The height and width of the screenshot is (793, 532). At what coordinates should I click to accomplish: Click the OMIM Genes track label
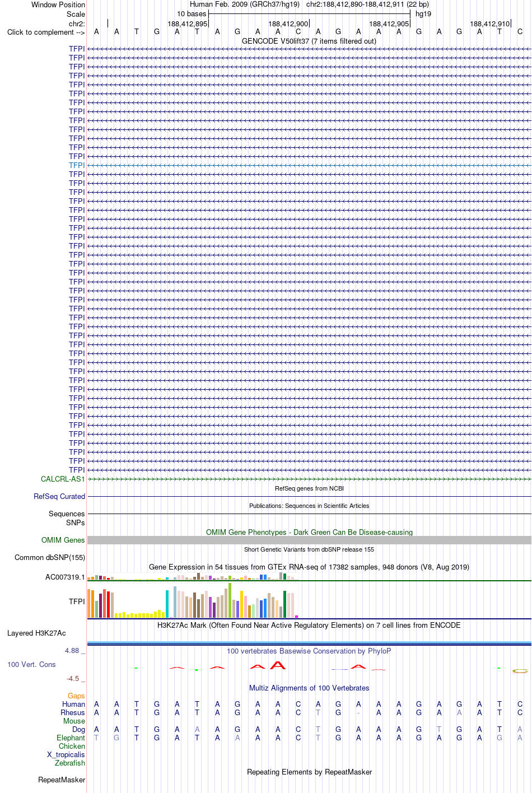[63, 540]
